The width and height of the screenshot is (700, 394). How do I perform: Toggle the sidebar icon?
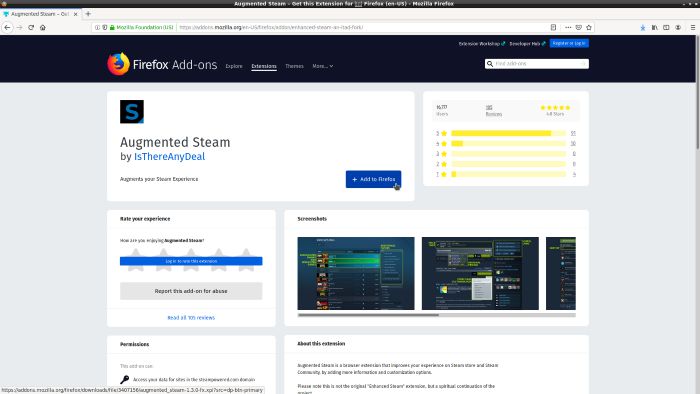[666, 27]
